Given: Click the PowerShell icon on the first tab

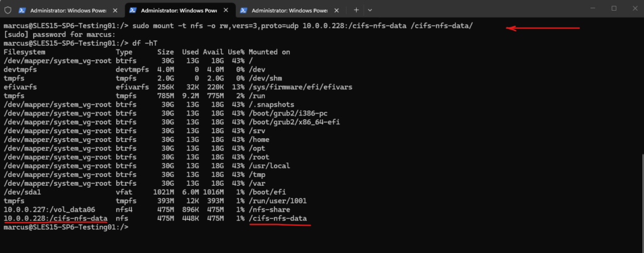Looking at the screenshot, I should [x=22, y=10].
